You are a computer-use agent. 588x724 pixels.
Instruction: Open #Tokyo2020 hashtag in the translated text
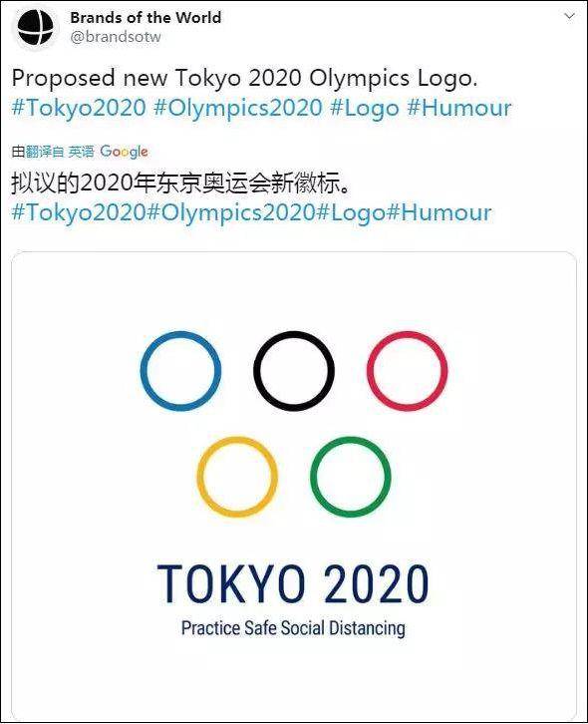coord(79,212)
